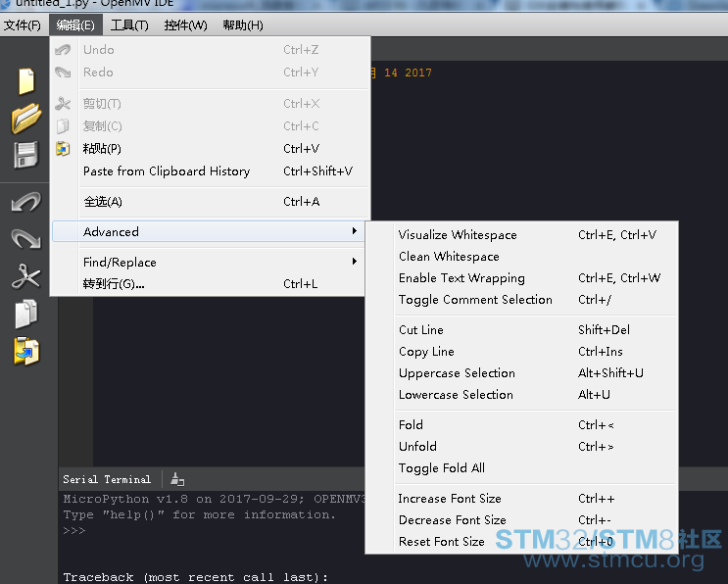The image size is (728, 584).
Task: Click the Redo arrow icon in sidebar
Action: pos(25,239)
